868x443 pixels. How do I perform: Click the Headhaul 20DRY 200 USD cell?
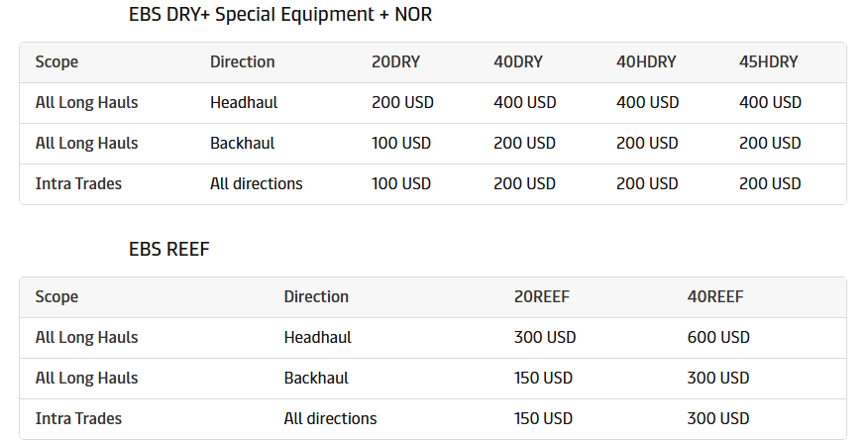[402, 102]
